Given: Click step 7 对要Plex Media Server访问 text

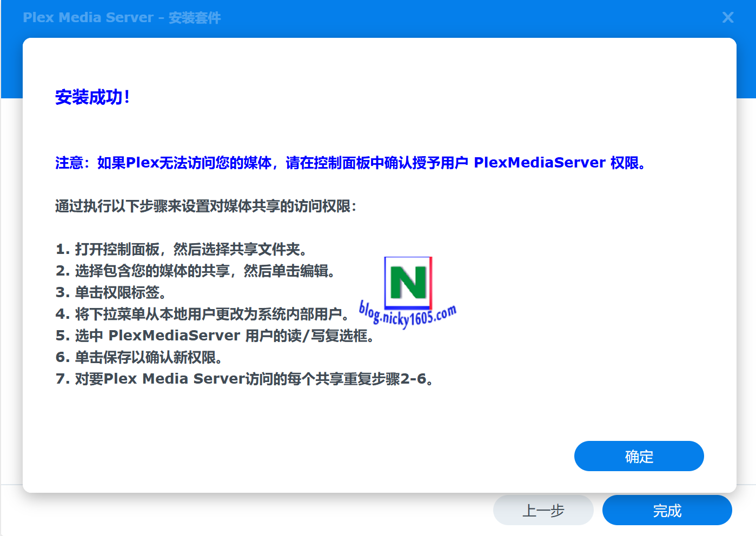Looking at the screenshot, I should 245,379.
